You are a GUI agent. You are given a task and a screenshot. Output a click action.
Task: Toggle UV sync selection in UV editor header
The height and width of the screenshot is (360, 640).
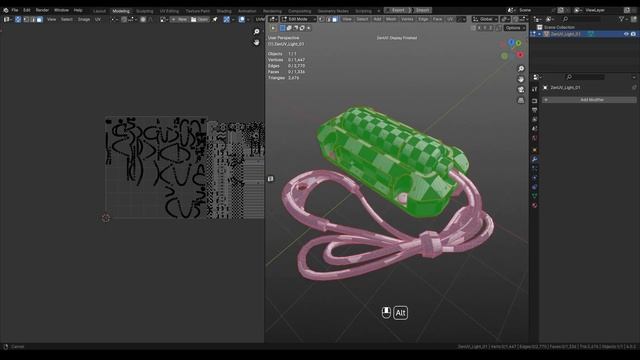(18, 19)
